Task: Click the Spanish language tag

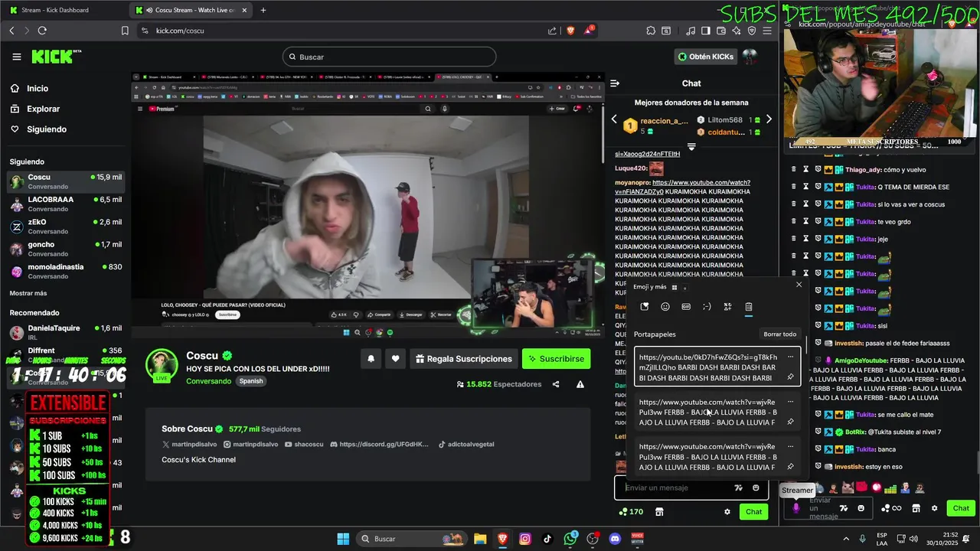Action: tap(250, 381)
